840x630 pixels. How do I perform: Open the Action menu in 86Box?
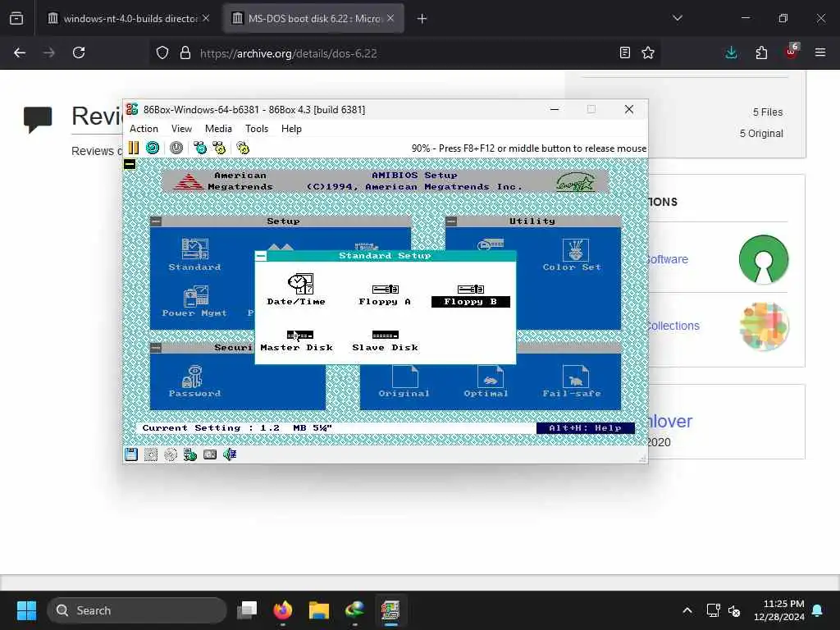click(x=144, y=129)
